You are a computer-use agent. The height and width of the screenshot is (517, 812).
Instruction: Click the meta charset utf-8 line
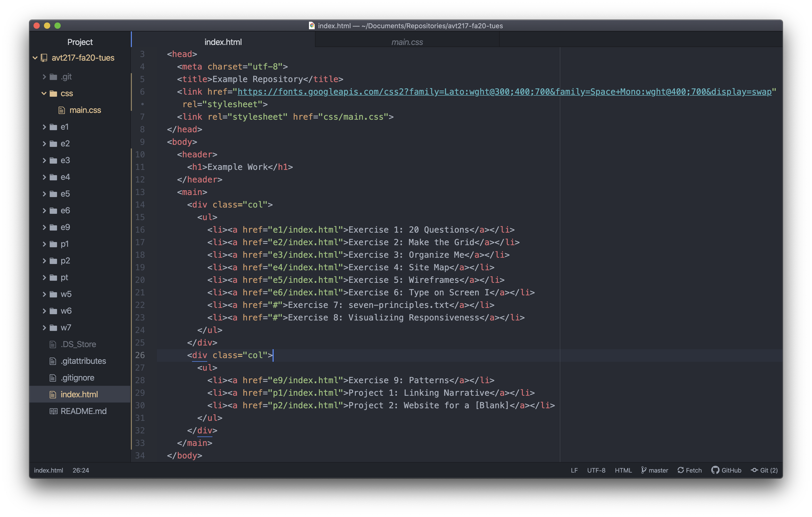tap(232, 67)
